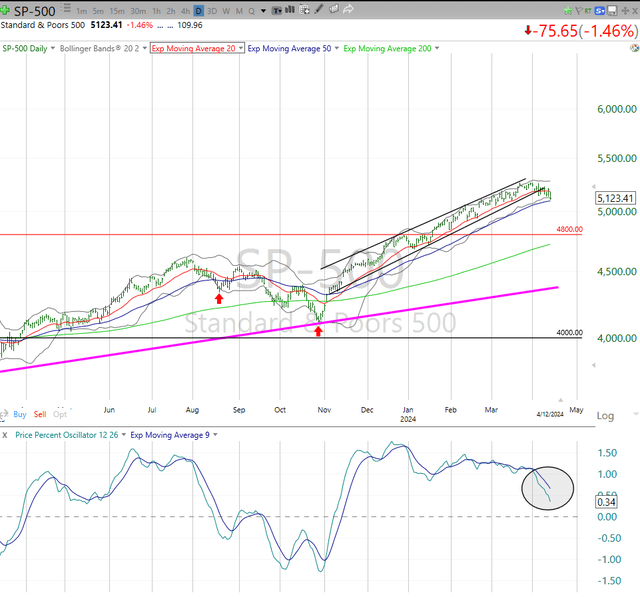Screen dimensions: 640x597
Task: Click the move chart crosshair icon
Action: tap(625, 11)
